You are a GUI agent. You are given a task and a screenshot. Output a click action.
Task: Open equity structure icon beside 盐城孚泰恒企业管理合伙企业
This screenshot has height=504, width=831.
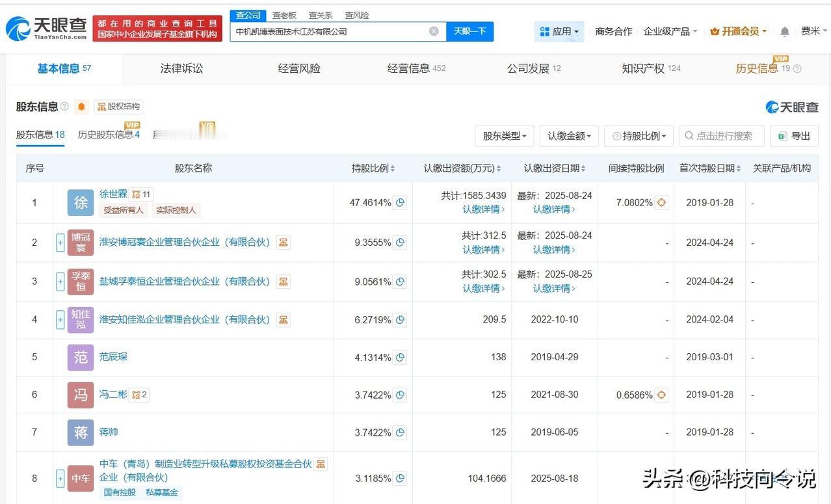tap(283, 282)
